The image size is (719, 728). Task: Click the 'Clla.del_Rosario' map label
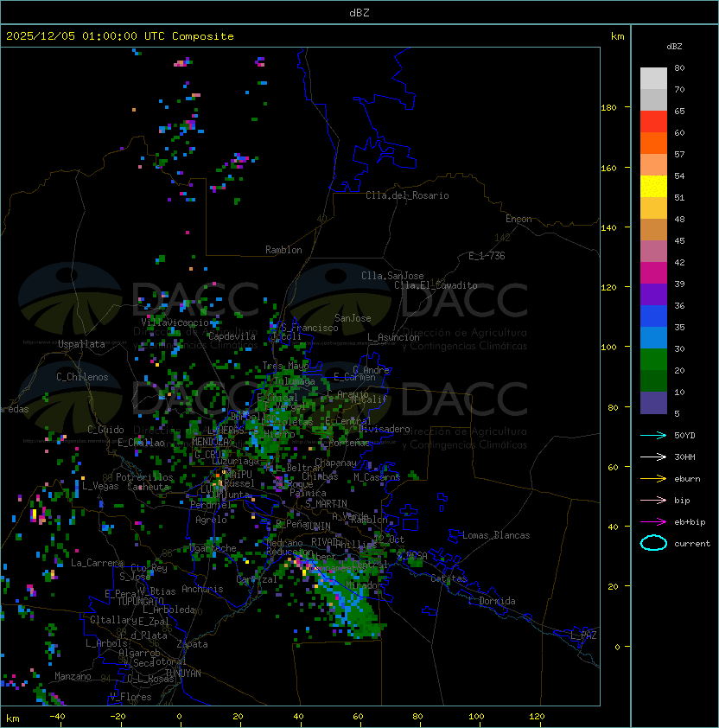click(x=407, y=195)
